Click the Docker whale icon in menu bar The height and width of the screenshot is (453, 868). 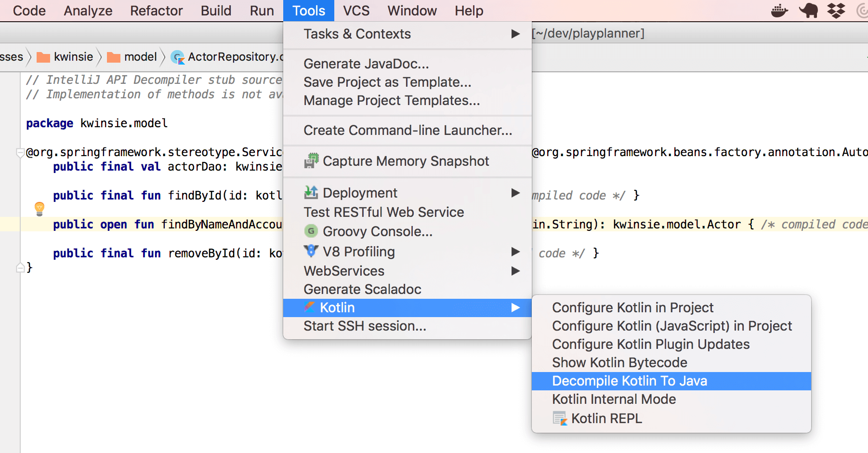(779, 11)
